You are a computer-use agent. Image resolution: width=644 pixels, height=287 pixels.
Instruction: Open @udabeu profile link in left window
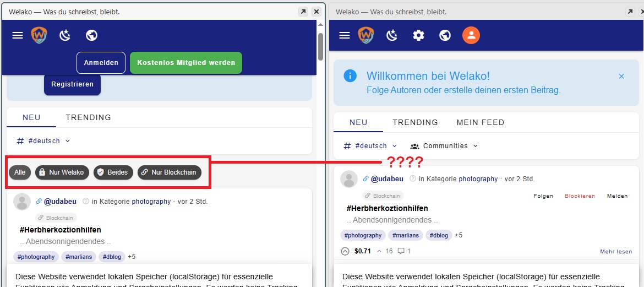pyautogui.click(x=61, y=202)
